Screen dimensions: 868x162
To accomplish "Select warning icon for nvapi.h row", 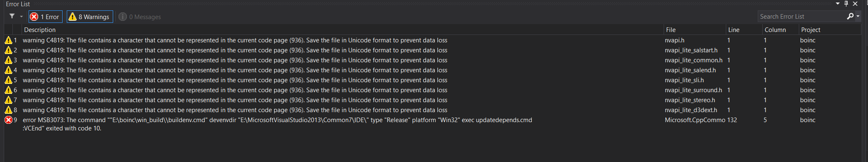I will [x=8, y=40].
